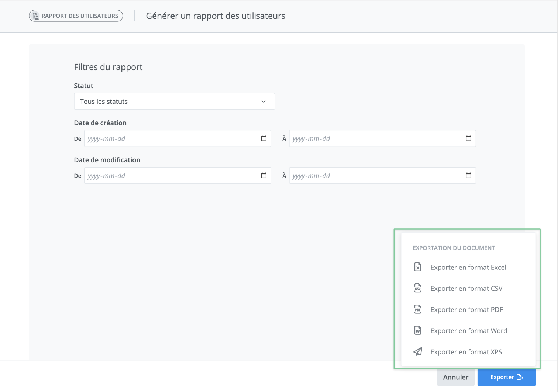Focus the creation date 'De' input field
This screenshot has height=392, width=558.
(172, 139)
